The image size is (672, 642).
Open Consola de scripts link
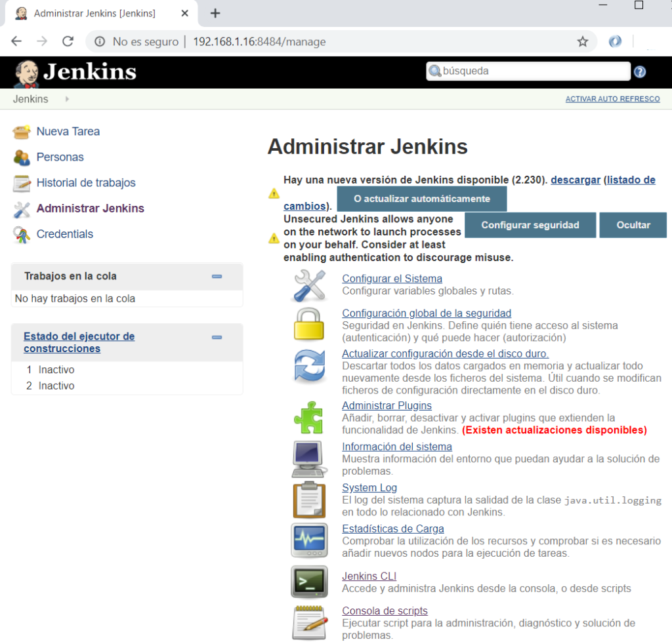pyautogui.click(x=385, y=611)
